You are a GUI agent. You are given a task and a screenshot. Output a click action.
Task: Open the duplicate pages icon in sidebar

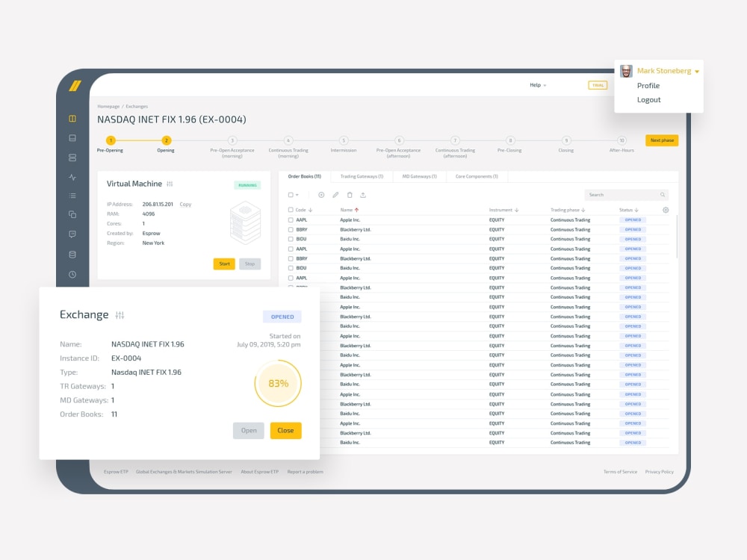72,215
